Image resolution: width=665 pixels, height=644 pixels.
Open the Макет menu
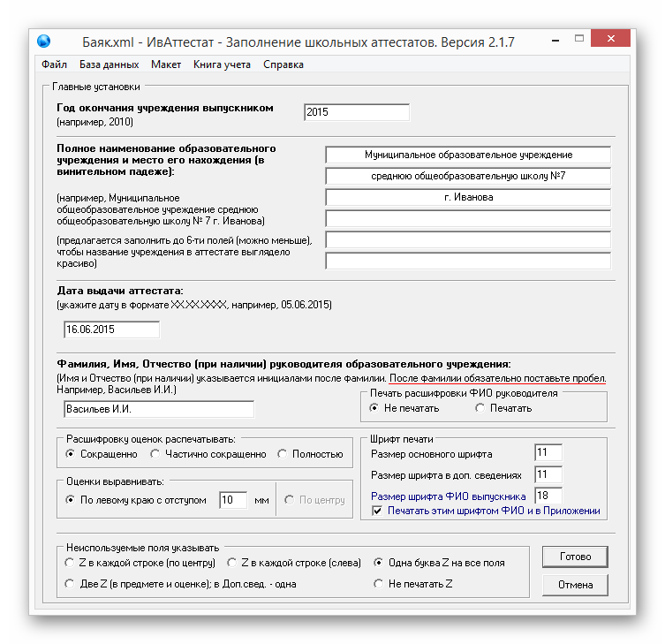166,64
